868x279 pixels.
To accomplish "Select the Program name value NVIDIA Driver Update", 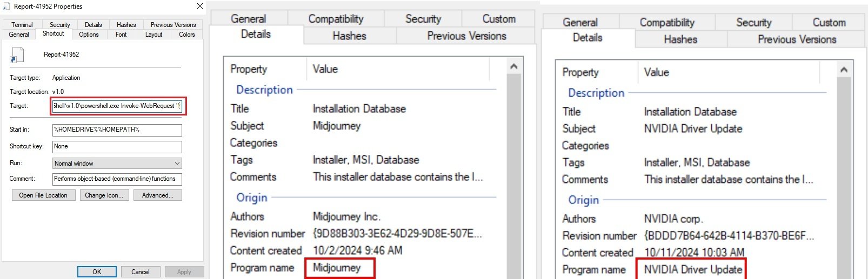I will point(693,269).
